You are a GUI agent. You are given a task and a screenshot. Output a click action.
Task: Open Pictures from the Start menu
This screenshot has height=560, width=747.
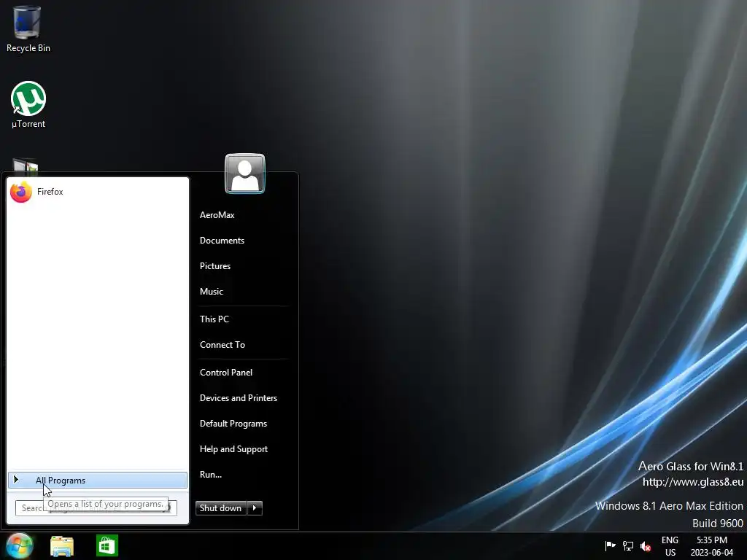(x=215, y=265)
